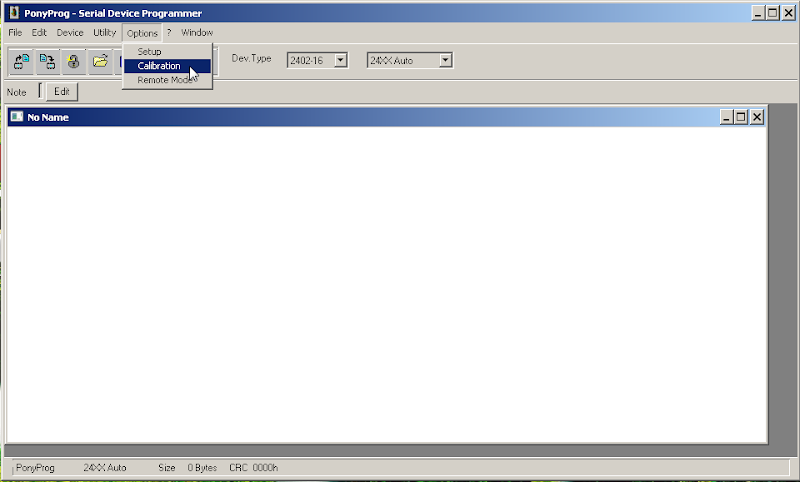This screenshot has height=482, width=800.
Task: Open the File menu
Action: coord(15,33)
